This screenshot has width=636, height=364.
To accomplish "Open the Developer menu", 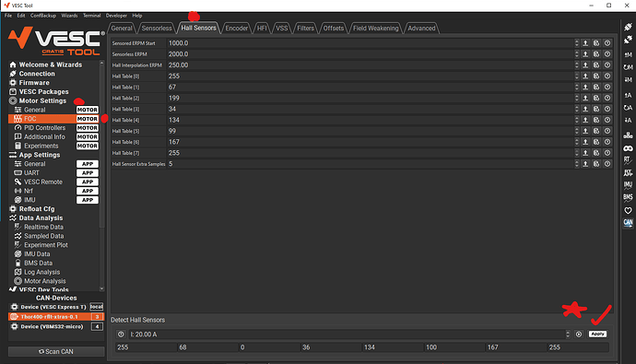I will click(x=116, y=16).
